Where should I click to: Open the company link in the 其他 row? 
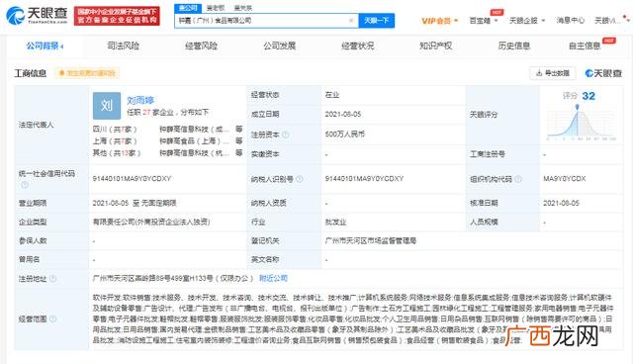[x=195, y=153]
